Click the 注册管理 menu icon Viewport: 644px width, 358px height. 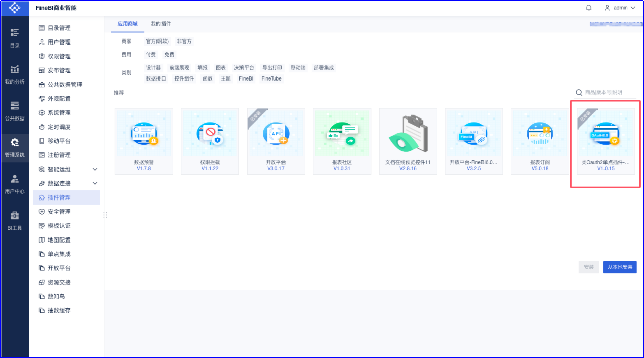coord(42,155)
